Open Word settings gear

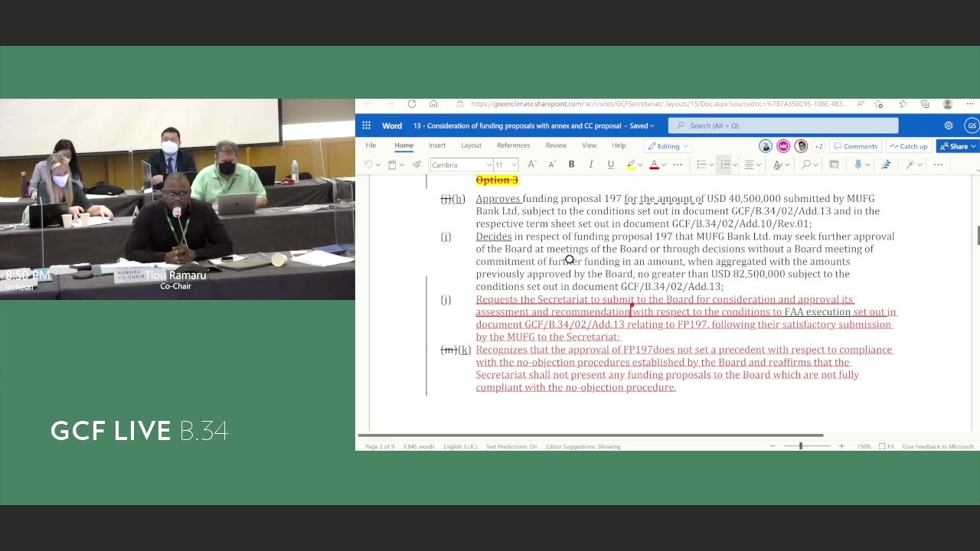point(949,126)
